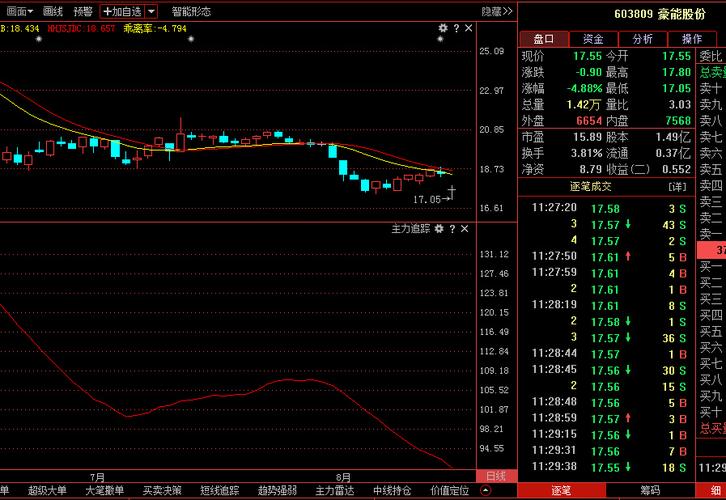Click the 外盘 value 6654
Image resolution: width=726 pixels, height=500 pixels.
coord(589,121)
